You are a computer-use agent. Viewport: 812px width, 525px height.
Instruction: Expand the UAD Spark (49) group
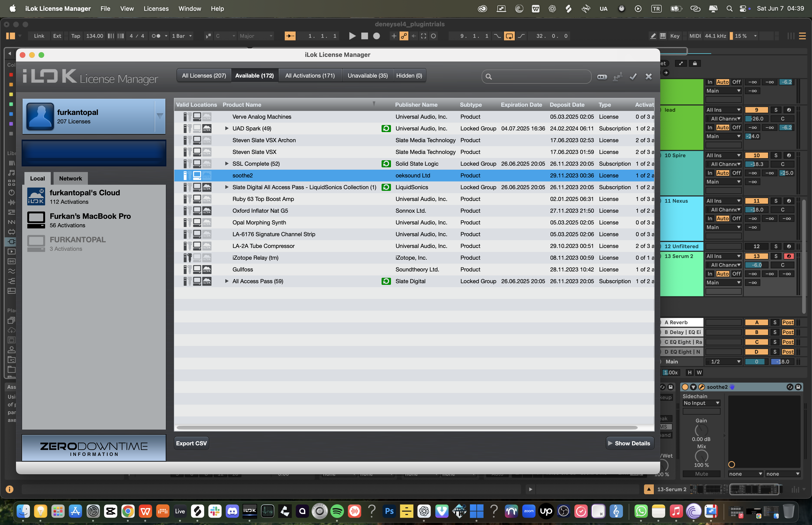pyautogui.click(x=226, y=129)
